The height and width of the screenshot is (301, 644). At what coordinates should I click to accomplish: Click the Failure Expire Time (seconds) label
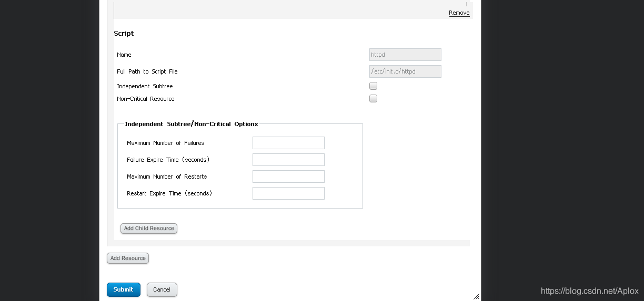pyautogui.click(x=168, y=160)
